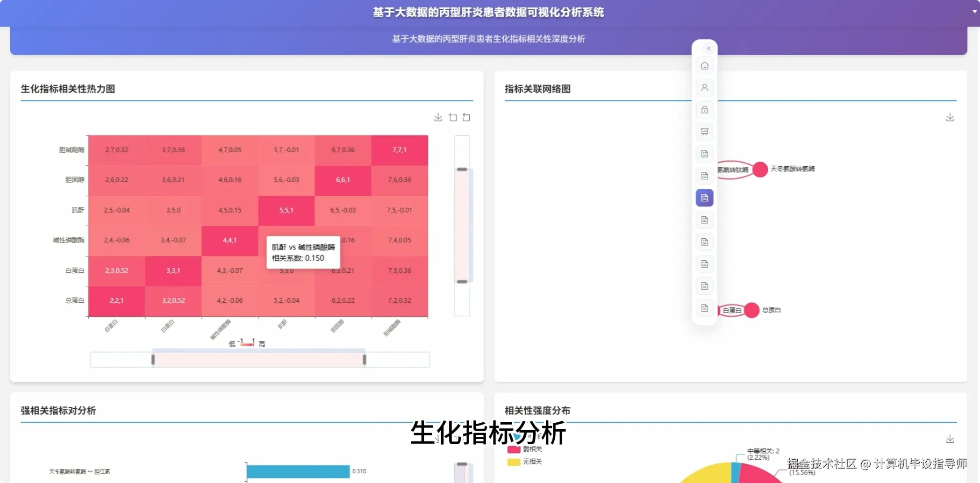The height and width of the screenshot is (483, 980).
Task: Click the heatmap cell 7,6,0.36
Action: coord(400,180)
